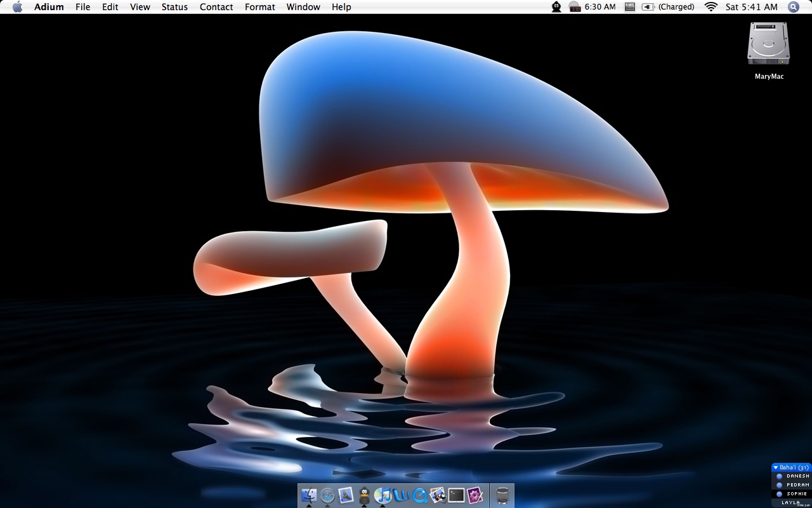
Task: Open the Help menu
Action: 341,7
